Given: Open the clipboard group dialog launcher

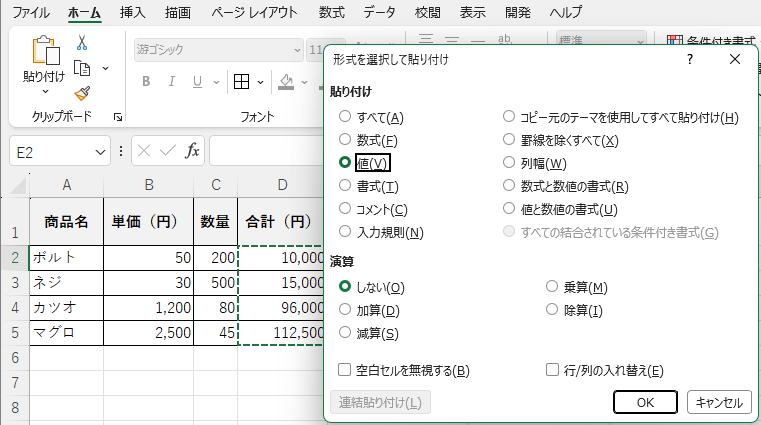Looking at the screenshot, I should (x=118, y=117).
